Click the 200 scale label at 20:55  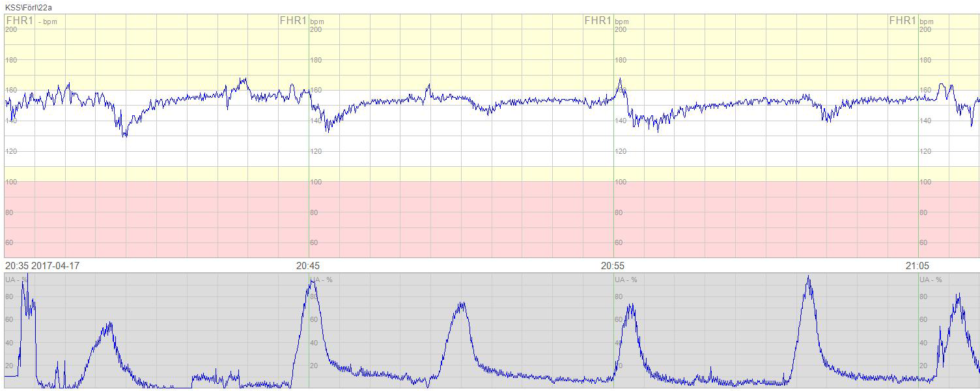(x=621, y=29)
